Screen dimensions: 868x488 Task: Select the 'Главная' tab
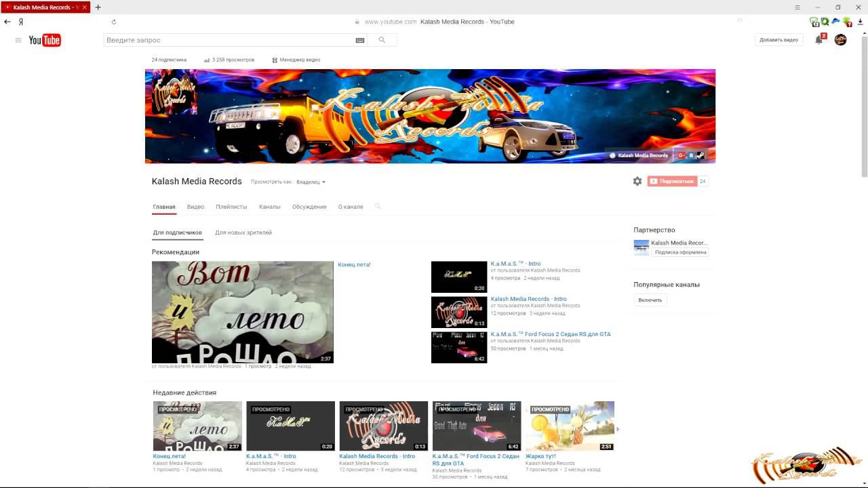(x=164, y=207)
